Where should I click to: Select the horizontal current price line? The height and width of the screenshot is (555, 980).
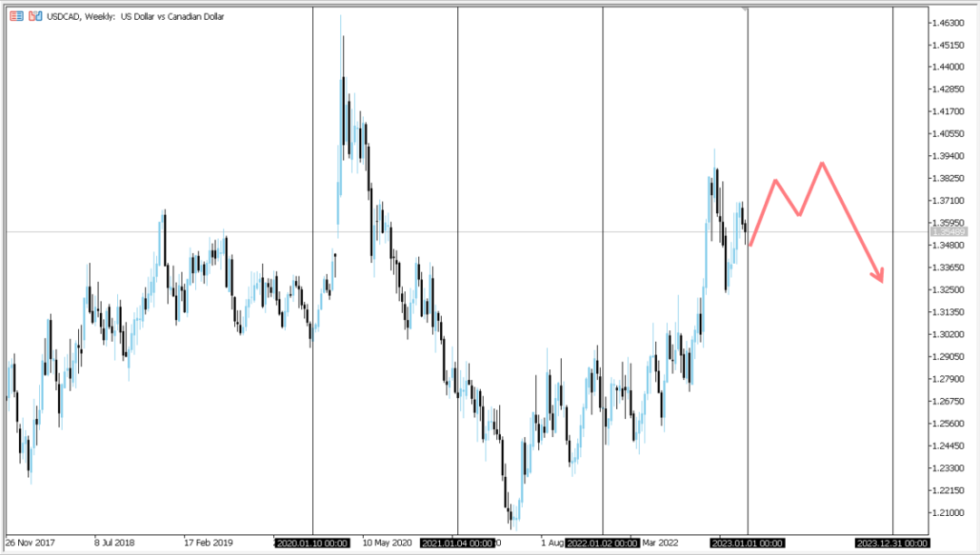pos(467,232)
